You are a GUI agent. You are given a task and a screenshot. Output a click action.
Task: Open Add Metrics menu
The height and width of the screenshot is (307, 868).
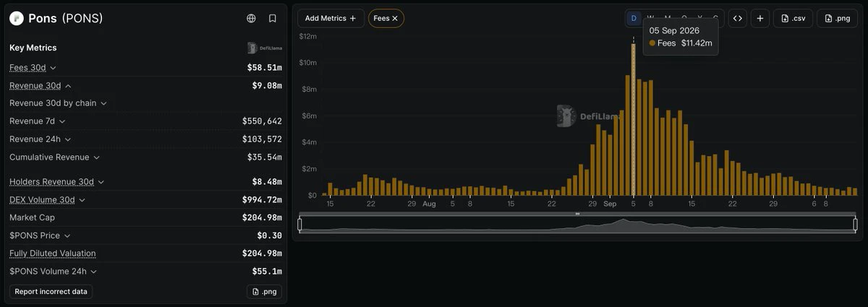coord(331,18)
